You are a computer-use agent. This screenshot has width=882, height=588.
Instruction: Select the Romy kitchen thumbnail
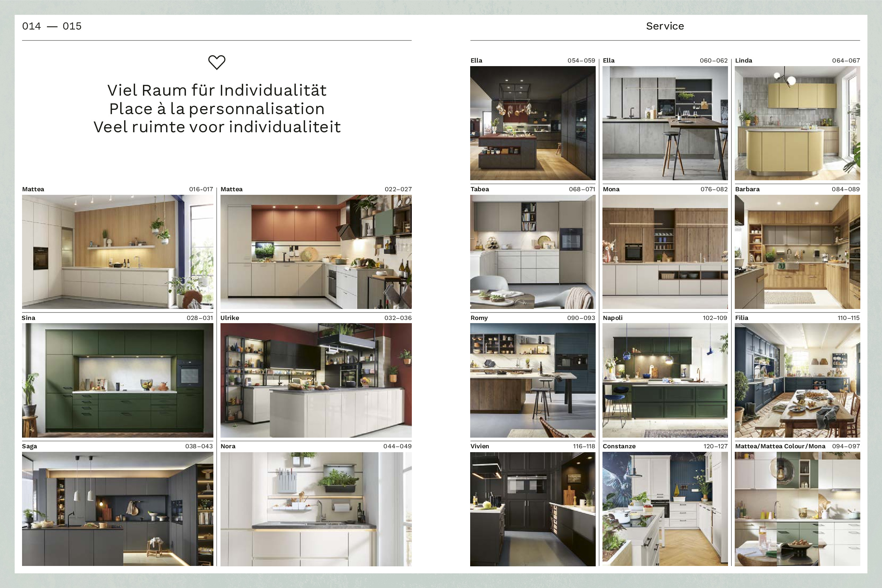pyautogui.click(x=532, y=380)
